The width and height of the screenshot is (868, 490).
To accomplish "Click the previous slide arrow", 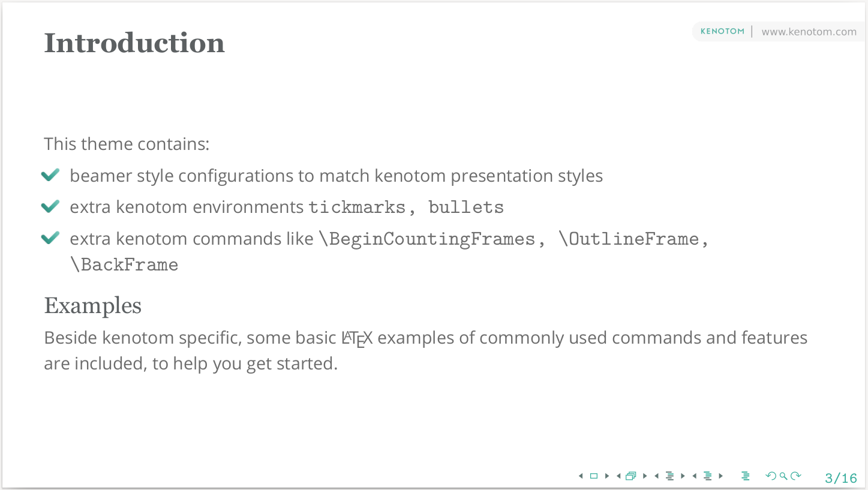I will tap(581, 476).
